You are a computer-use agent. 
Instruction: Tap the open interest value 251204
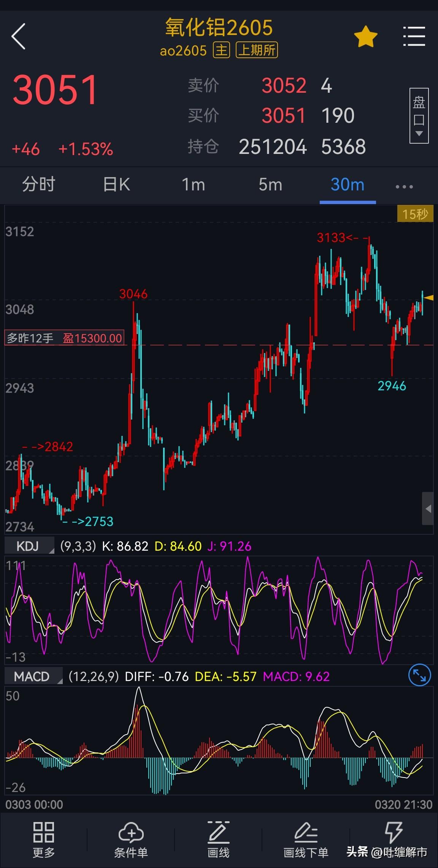tap(273, 147)
